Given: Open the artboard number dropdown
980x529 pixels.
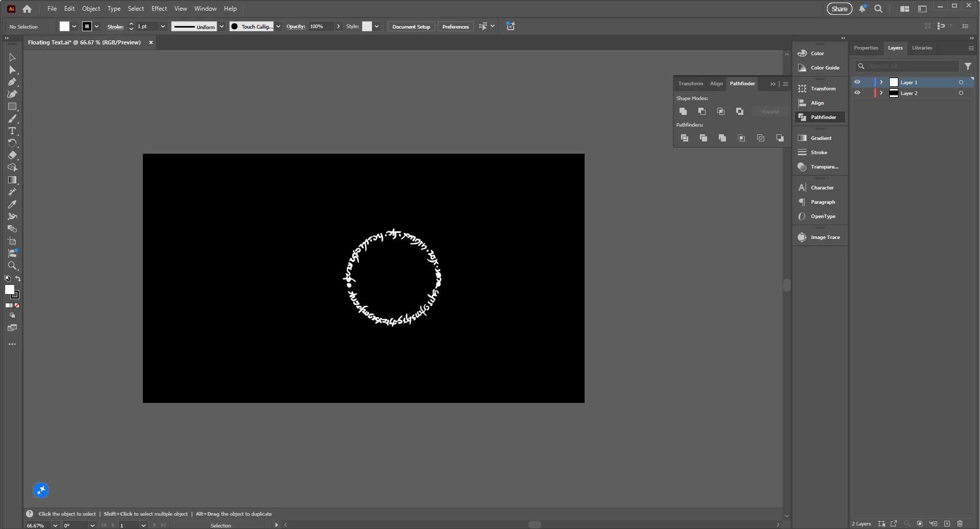Looking at the screenshot, I should click(x=143, y=525).
